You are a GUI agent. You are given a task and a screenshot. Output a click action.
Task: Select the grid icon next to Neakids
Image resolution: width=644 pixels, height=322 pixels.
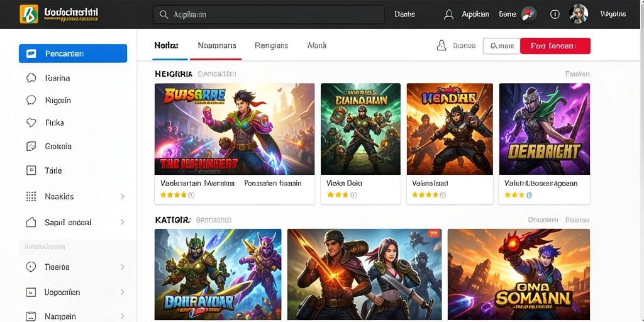31,196
